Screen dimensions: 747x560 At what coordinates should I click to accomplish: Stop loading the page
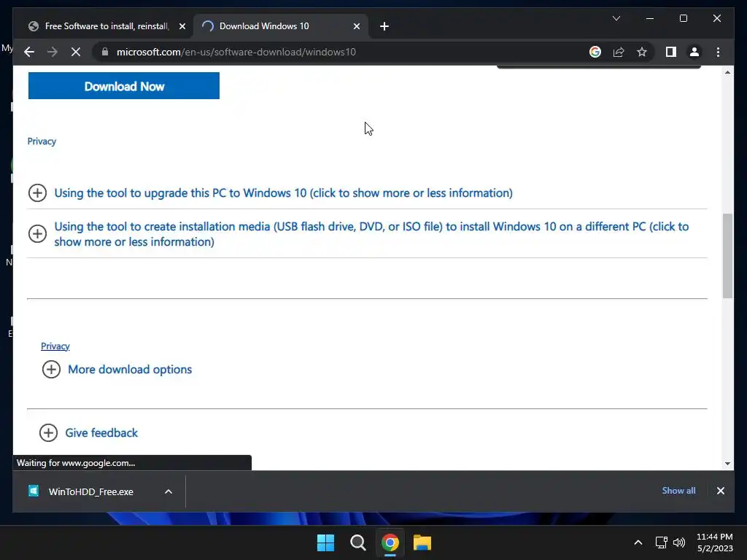point(76,52)
